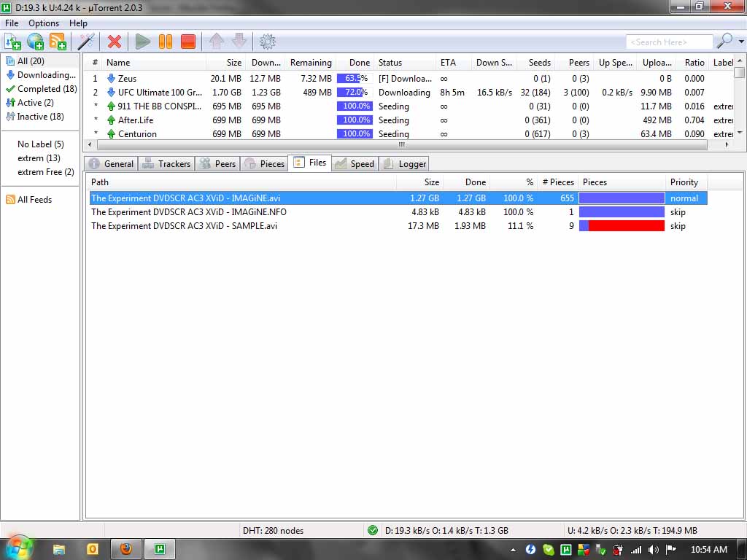Click the UFC Ultimate 72.0% progress bar

coord(355,93)
